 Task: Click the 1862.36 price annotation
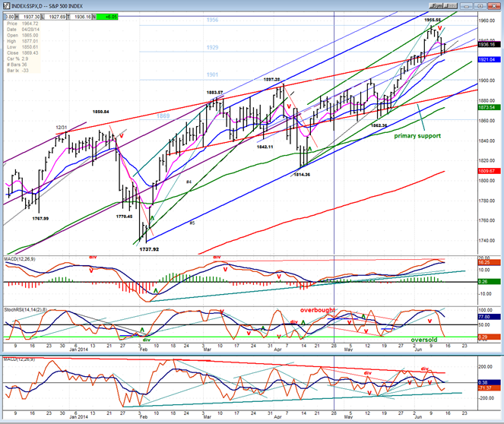[x=379, y=125]
